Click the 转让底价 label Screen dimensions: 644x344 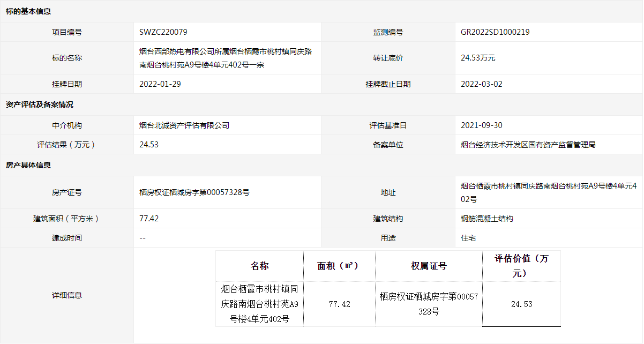(x=388, y=58)
